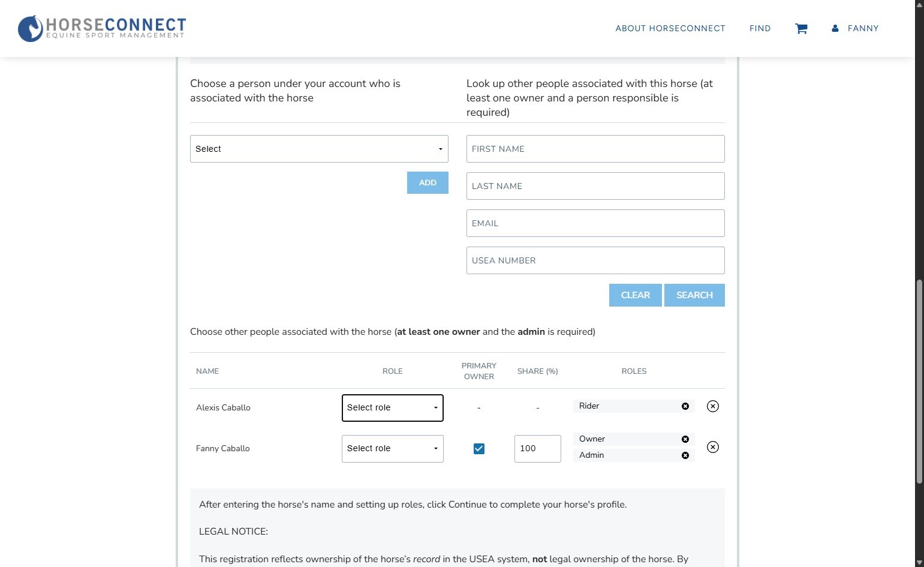Viewport: 924px width, 567px height.
Task: Expand Select role for Alexis Caballo
Action: (x=393, y=408)
